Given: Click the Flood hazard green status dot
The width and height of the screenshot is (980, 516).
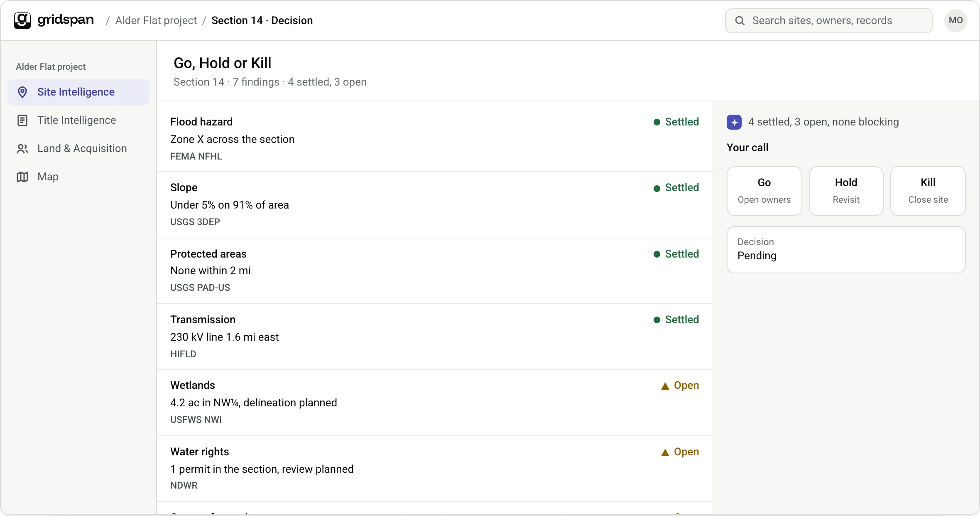Looking at the screenshot, I should tap(657, 122).
